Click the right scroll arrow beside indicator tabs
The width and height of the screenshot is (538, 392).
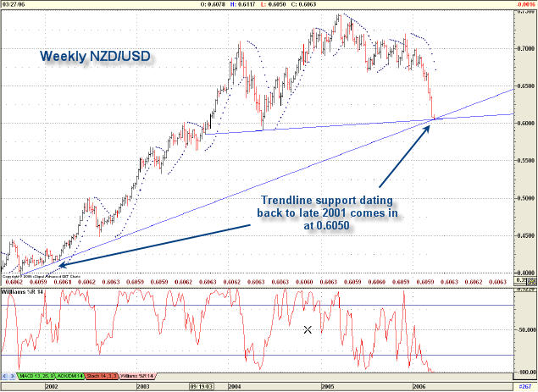point(13,376)
